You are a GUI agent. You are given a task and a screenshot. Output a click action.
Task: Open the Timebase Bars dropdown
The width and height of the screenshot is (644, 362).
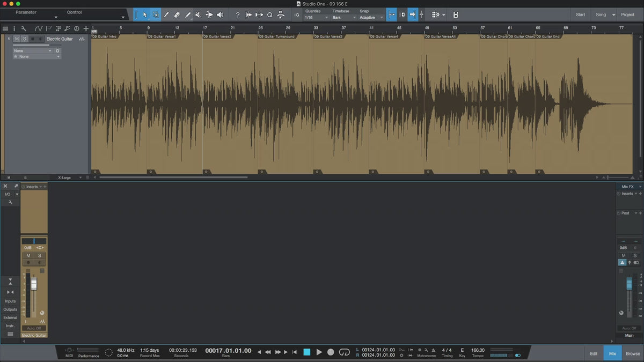[344, 18]
